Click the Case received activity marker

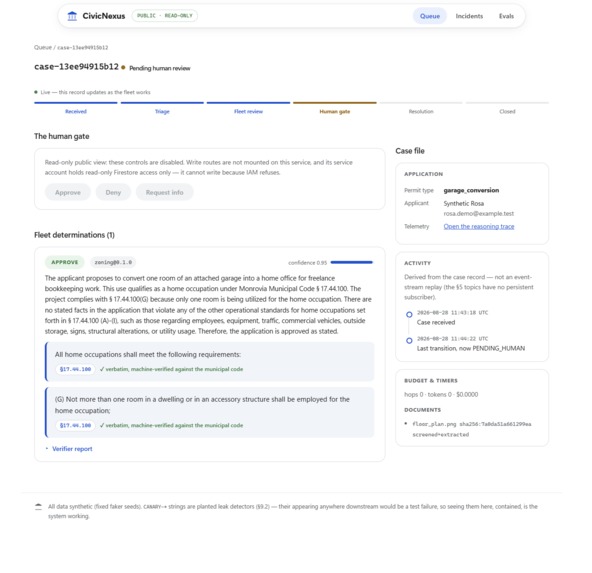tap(409, 314)
